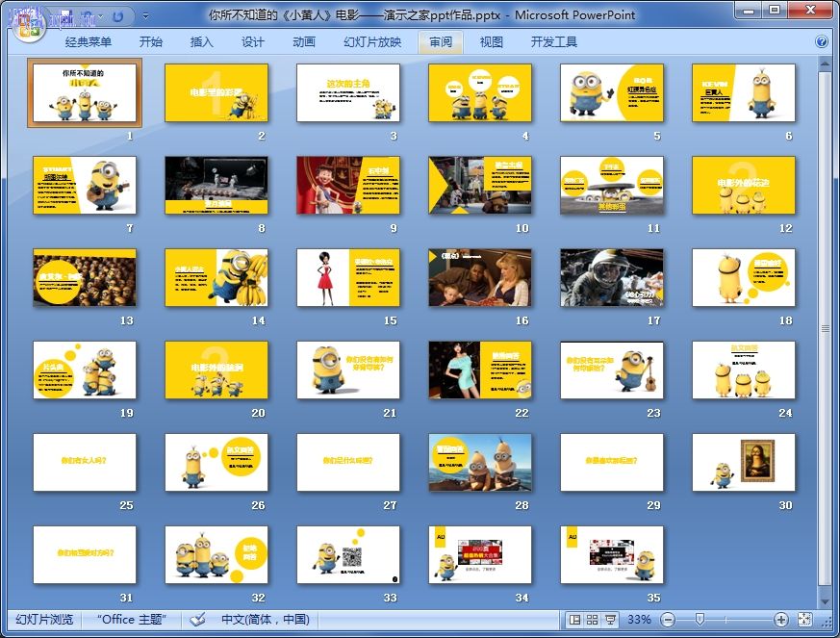Click the scrollbar down arrow

click(x=825, y=601)
